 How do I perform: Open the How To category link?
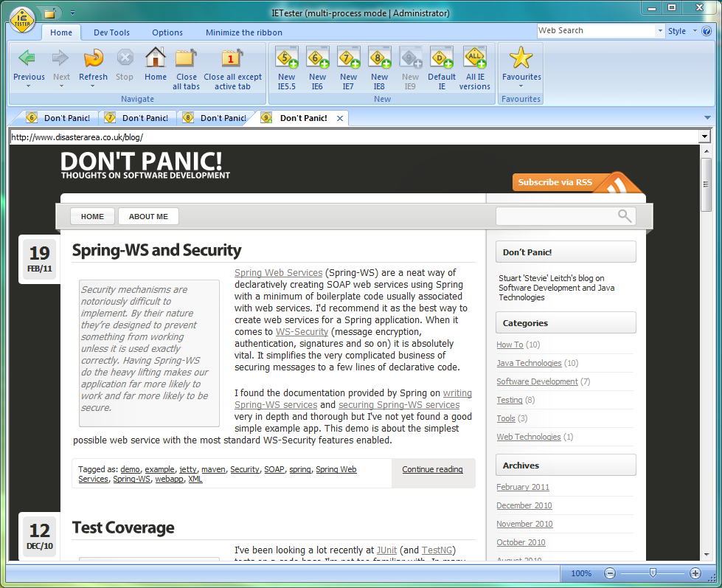tap(510, 345)
